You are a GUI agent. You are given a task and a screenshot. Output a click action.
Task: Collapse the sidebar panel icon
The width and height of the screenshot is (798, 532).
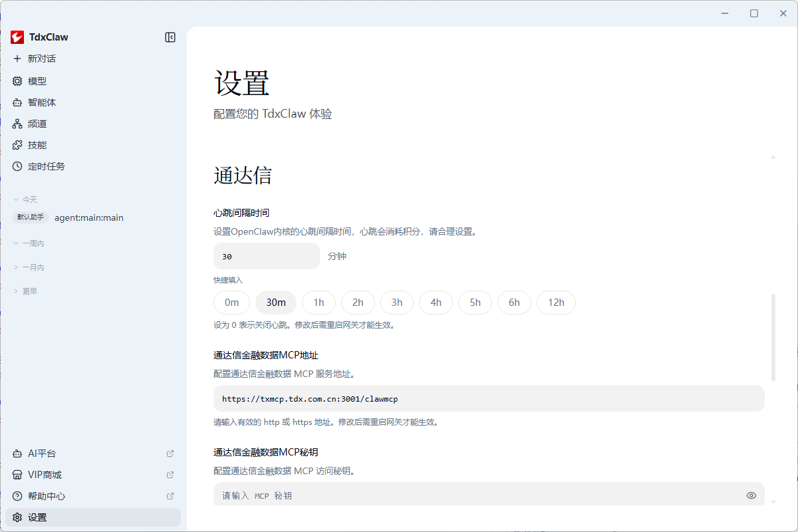click(170, 37)
